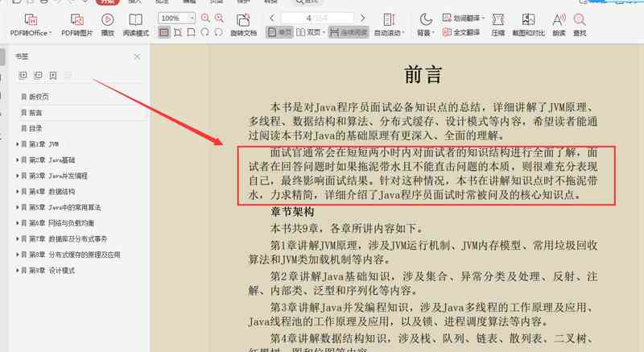Expand 第5章 Java中的常用算法 bookmark
The width and height of the screenshot is (644, 352).
pyautogui.click(x=17, y=208)
